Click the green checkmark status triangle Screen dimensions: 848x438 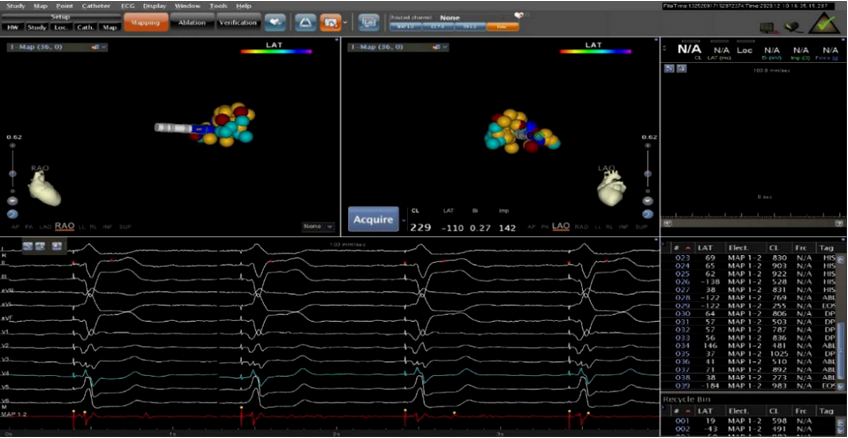click(x=825, y=22)
